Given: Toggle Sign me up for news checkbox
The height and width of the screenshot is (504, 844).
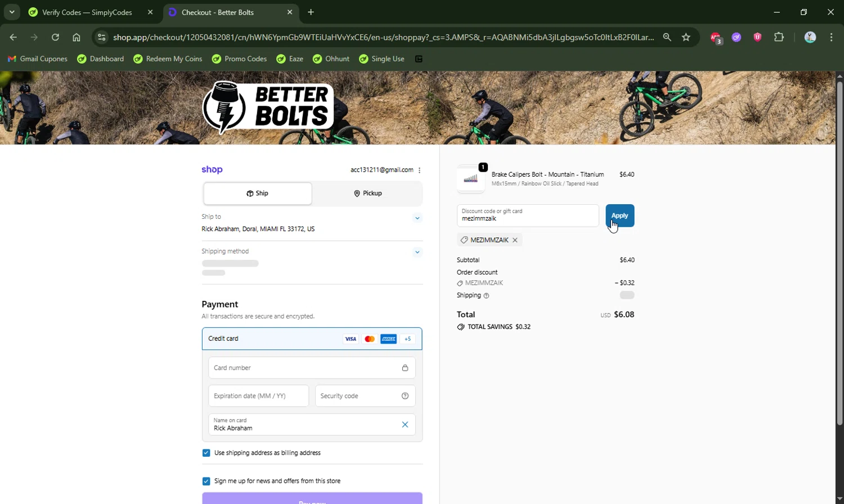Looking at the screenshot, I should click(x=206, y=481).
